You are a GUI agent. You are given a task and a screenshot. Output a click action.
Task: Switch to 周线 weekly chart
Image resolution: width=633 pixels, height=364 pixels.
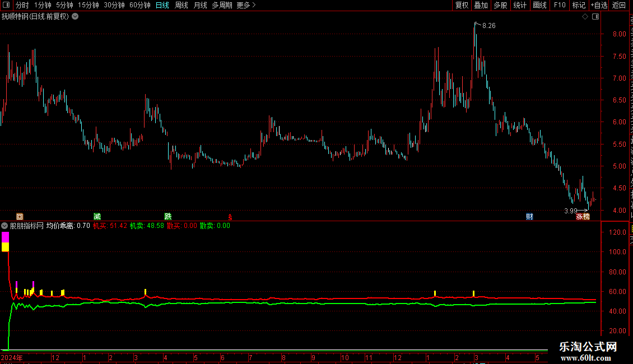[181, 5]
